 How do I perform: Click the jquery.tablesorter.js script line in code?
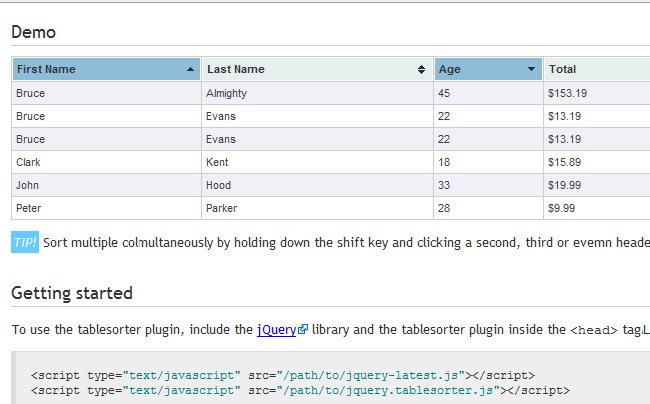tap(300, 391)
